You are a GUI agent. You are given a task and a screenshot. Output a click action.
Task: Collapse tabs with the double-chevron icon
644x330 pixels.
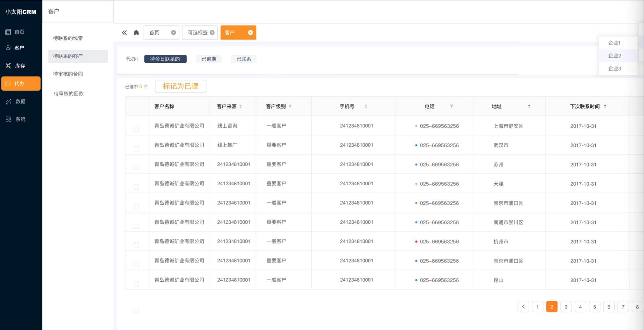pos(124,33)
